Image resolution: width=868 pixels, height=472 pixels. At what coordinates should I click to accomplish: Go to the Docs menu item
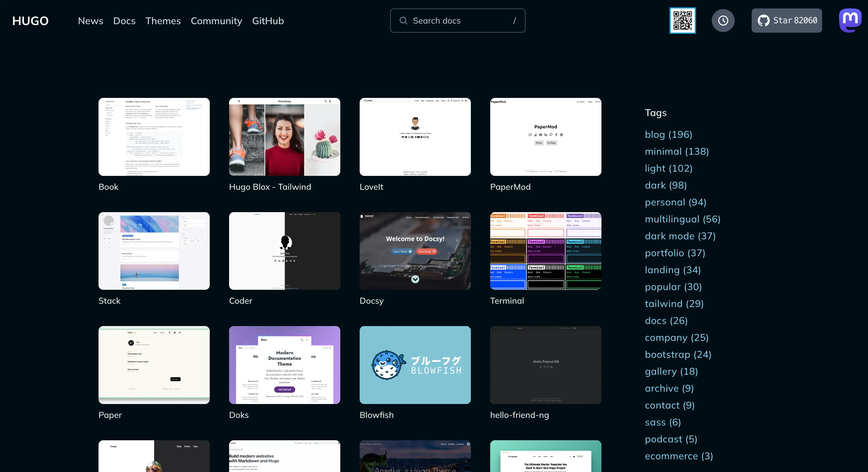tap(124, 21)
